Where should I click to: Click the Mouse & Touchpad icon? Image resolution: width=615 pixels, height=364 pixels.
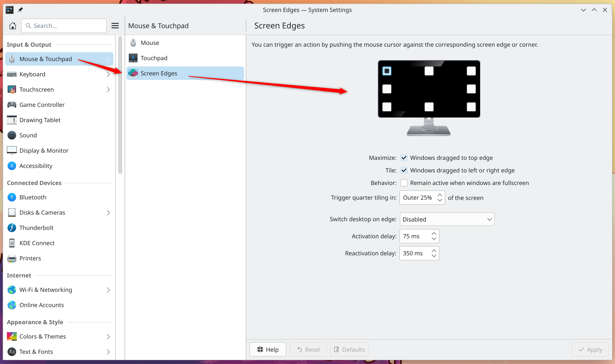click(x=12, y=58)
